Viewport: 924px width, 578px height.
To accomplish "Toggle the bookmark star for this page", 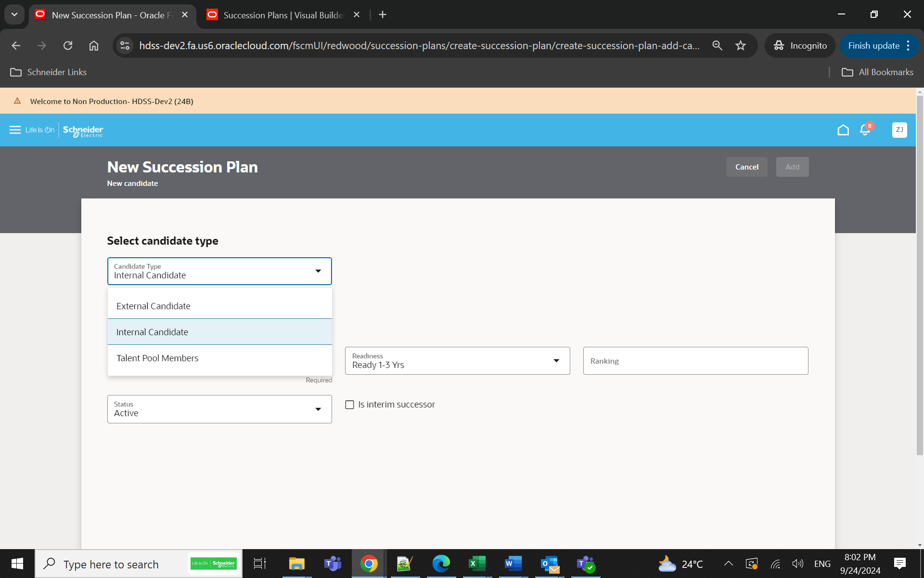I will 741,45.
